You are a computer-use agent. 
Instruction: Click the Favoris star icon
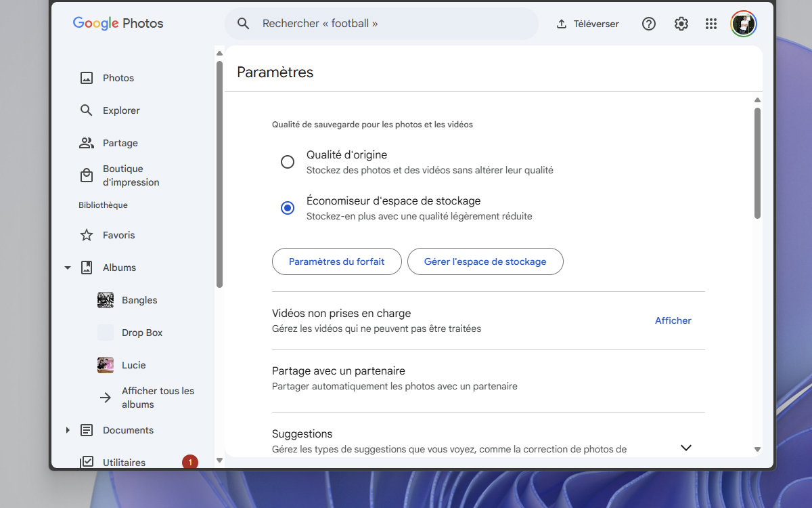[87, 235]
